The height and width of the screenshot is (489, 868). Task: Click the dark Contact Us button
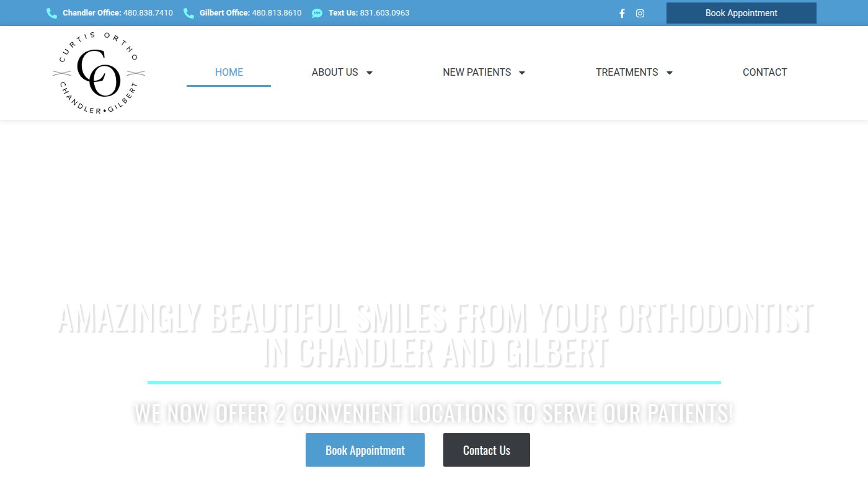pyautogui.click(x=487, y=450)
